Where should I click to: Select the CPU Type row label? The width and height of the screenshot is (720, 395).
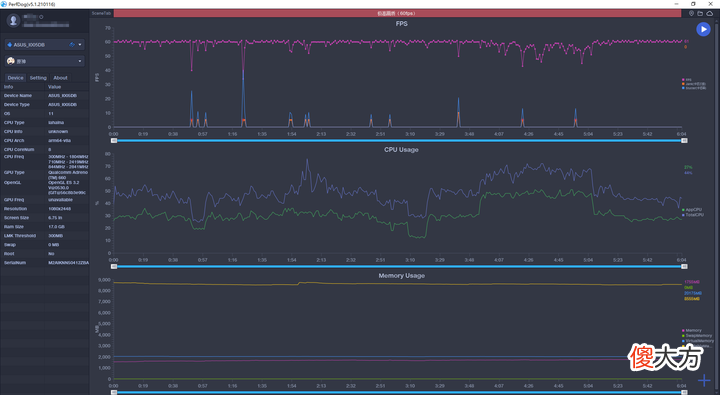14,123
